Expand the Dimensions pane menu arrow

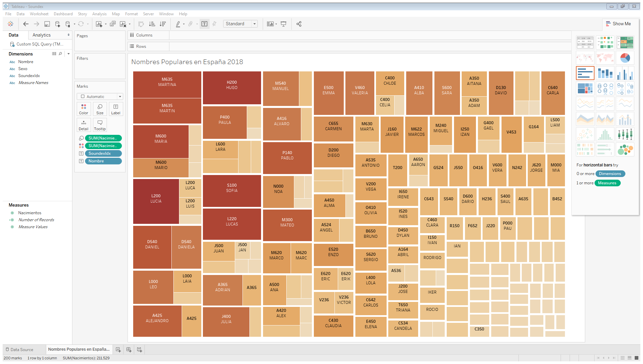69,54
